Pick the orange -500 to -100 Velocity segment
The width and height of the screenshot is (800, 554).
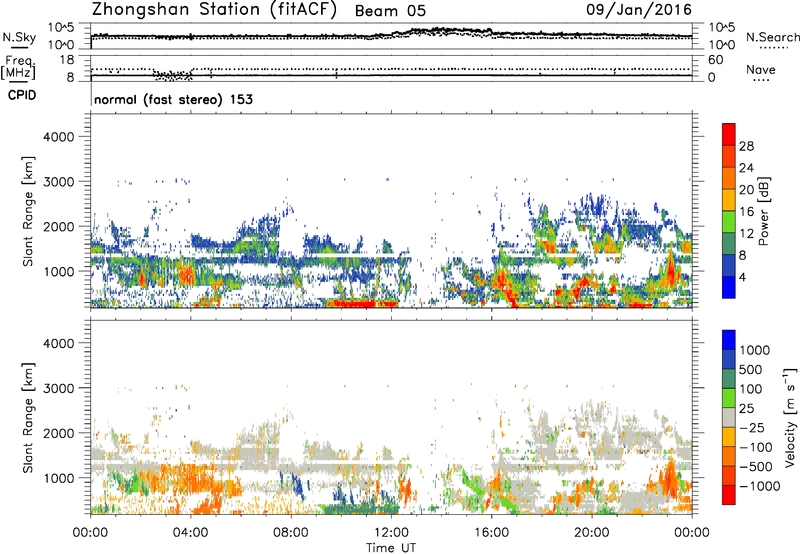[729, 456]
